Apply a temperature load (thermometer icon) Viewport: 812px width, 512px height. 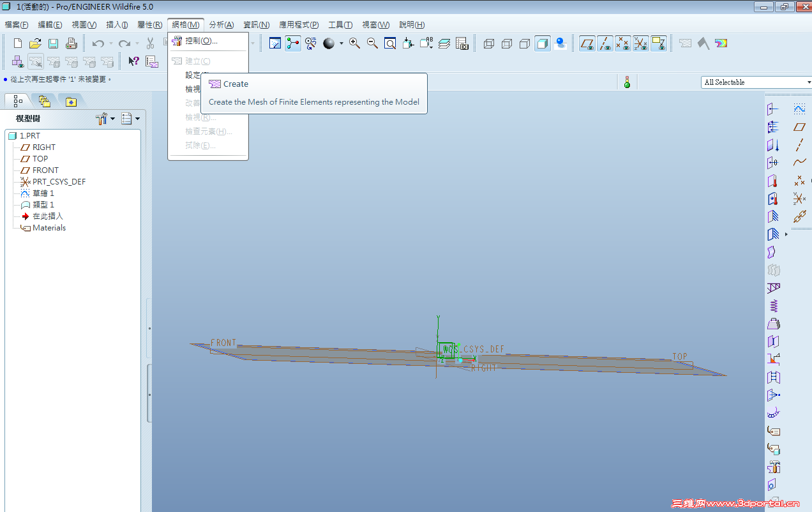point(774,181)
